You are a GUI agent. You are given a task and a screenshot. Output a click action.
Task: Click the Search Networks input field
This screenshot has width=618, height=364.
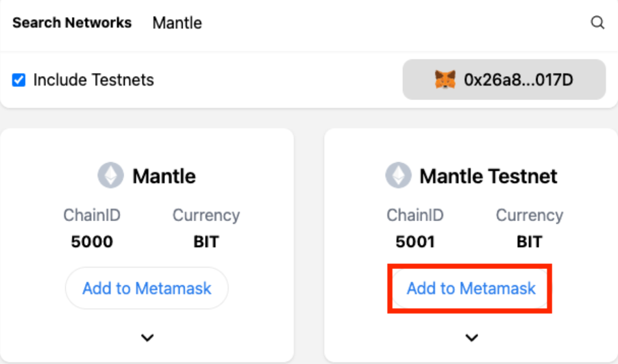click(x=367, y=23)
